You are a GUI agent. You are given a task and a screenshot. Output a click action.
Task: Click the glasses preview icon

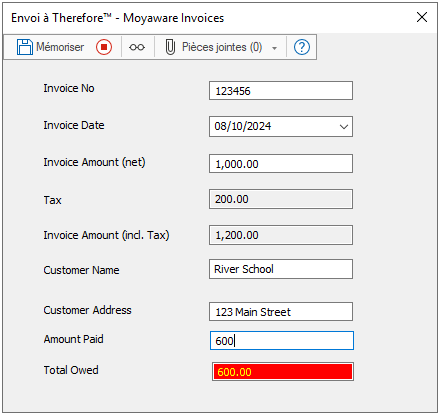click(x=137, y=47)
